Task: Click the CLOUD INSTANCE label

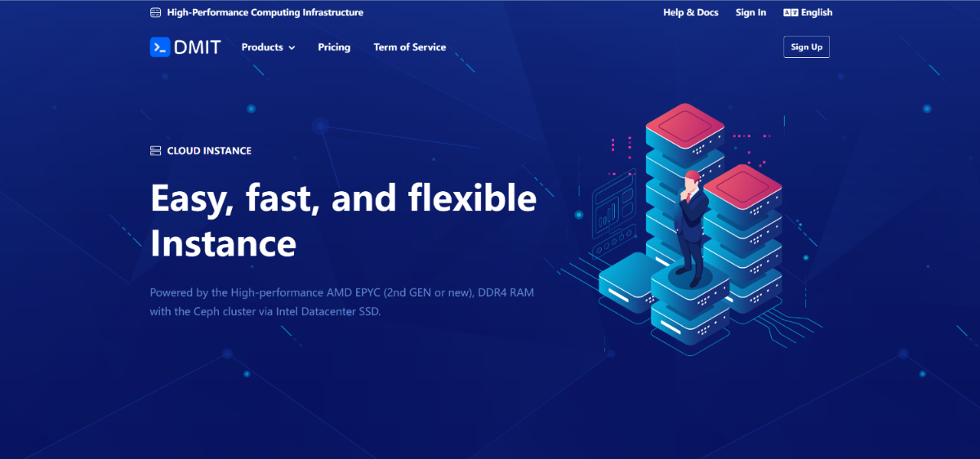Action: (x=209, y=151)
